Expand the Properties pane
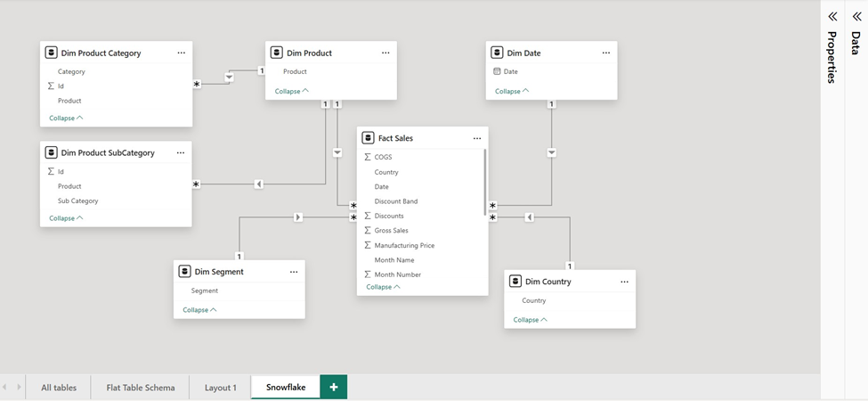This screenshot has height=401, width=868. click(x=832, y=16)
